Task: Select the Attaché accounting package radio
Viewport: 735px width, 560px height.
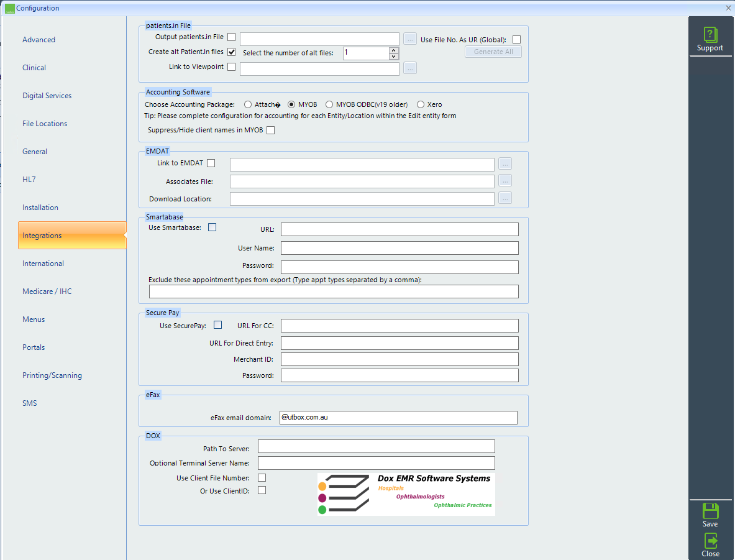Action: click(x=247, y=104)
